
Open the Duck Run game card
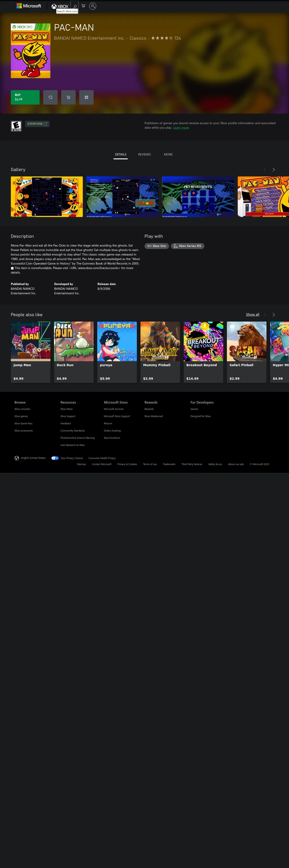click(74, 352)
